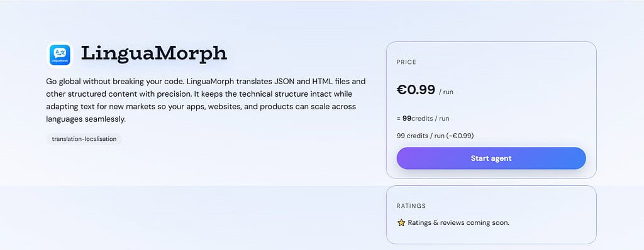Viewport: 644px width, 250px height.
Task: Click the "= 99credits / run" line
Action: click(423, 118)
